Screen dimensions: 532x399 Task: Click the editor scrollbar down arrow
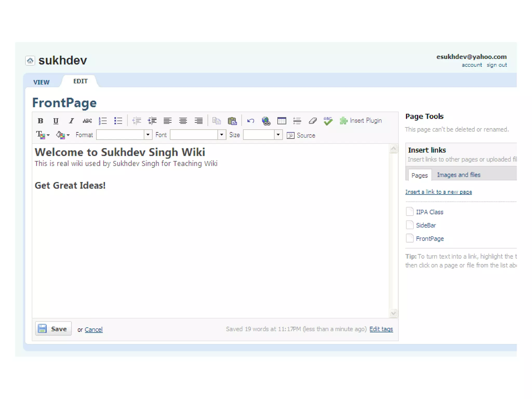click(x=393, y=313)
